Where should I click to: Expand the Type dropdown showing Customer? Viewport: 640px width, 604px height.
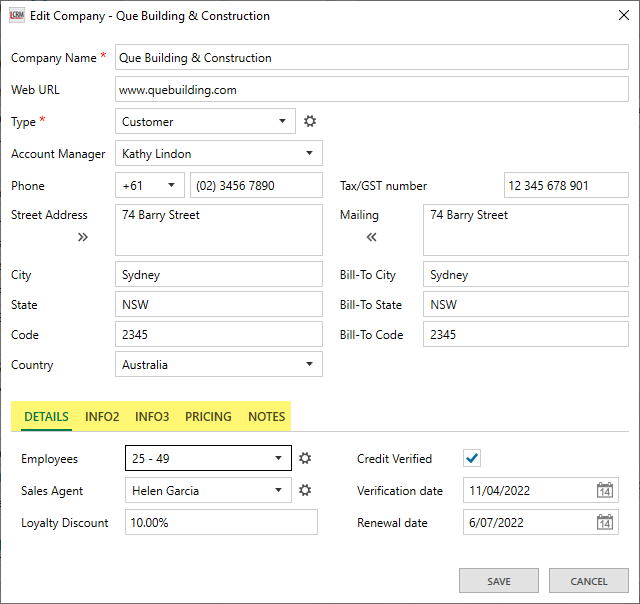(x=205, y=122)
